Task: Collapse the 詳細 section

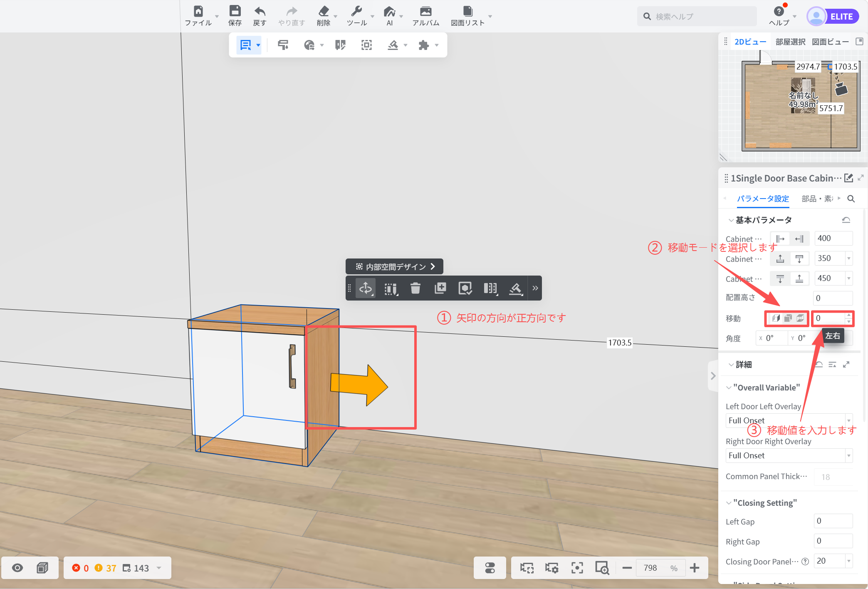Action: tap(731, 365)
